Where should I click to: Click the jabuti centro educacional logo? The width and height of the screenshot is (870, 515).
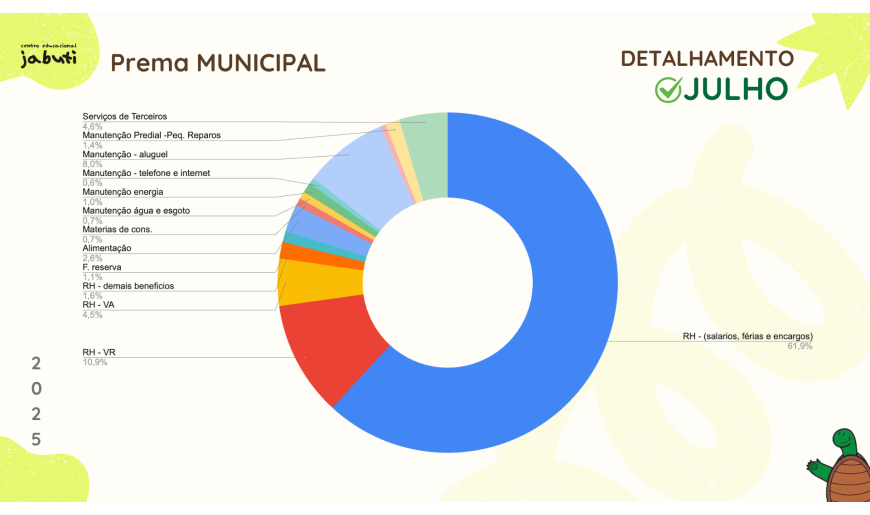tap(48, 56)
